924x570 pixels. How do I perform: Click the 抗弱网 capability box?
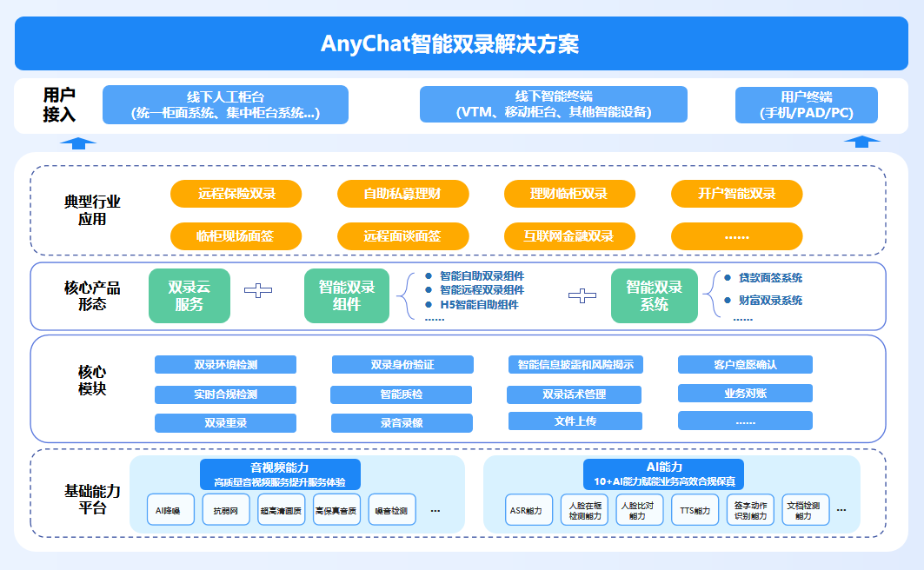[226, 510]
